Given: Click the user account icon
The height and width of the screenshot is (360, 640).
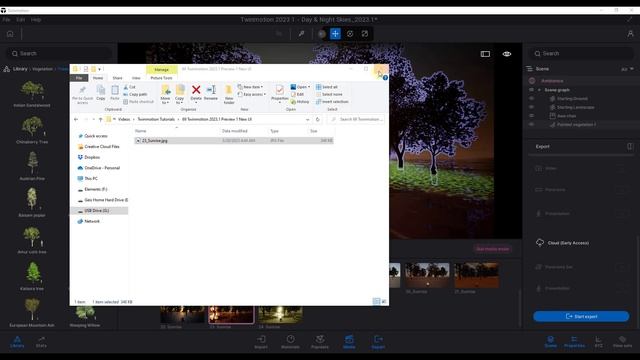Looking at the screenshot, I should point(630,34).
